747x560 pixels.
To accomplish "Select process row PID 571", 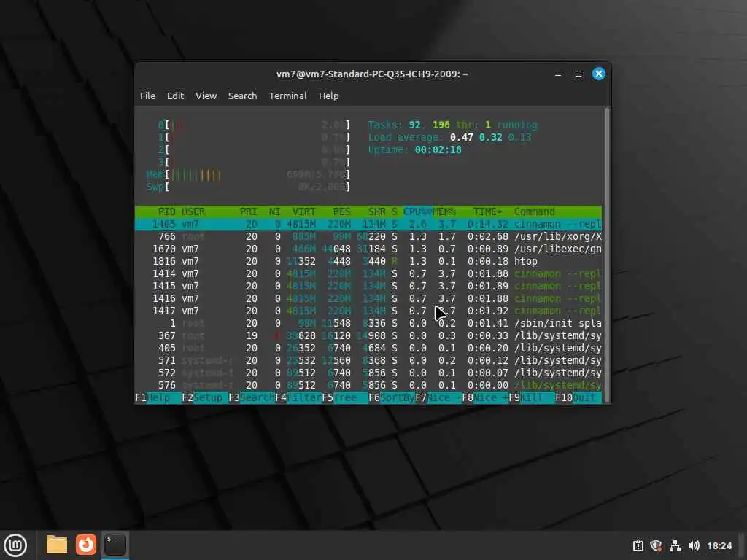I will point(368,360).
